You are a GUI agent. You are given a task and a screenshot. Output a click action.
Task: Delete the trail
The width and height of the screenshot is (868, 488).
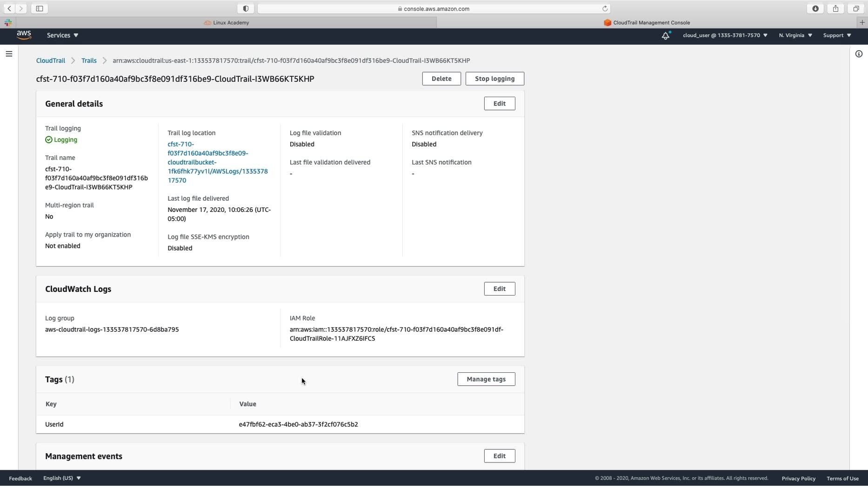441,79
